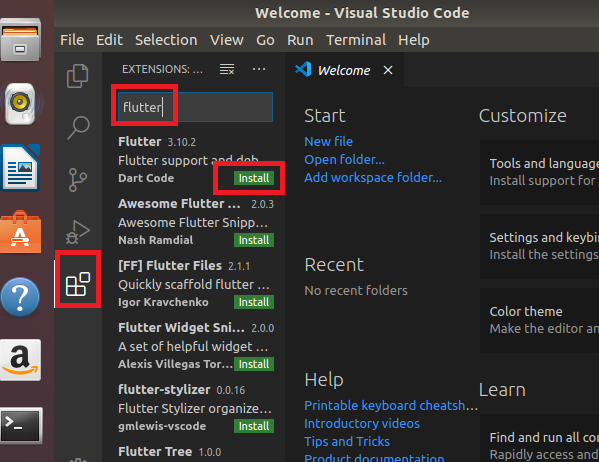Open the Run and Debug view

pos(78,232)
